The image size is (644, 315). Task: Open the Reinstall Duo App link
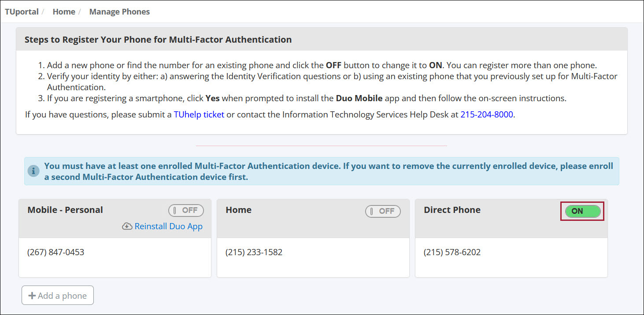click(x=168, y=226)
